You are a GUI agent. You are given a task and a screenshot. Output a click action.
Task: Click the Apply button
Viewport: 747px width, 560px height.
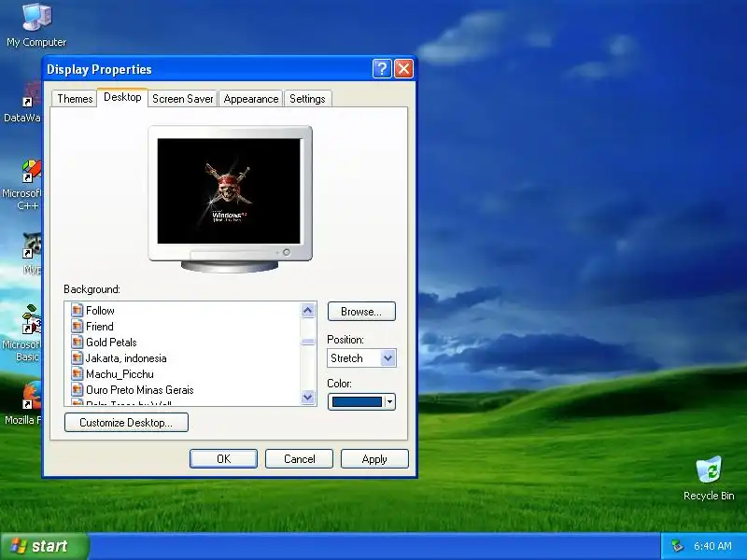[x=374, y=458]
